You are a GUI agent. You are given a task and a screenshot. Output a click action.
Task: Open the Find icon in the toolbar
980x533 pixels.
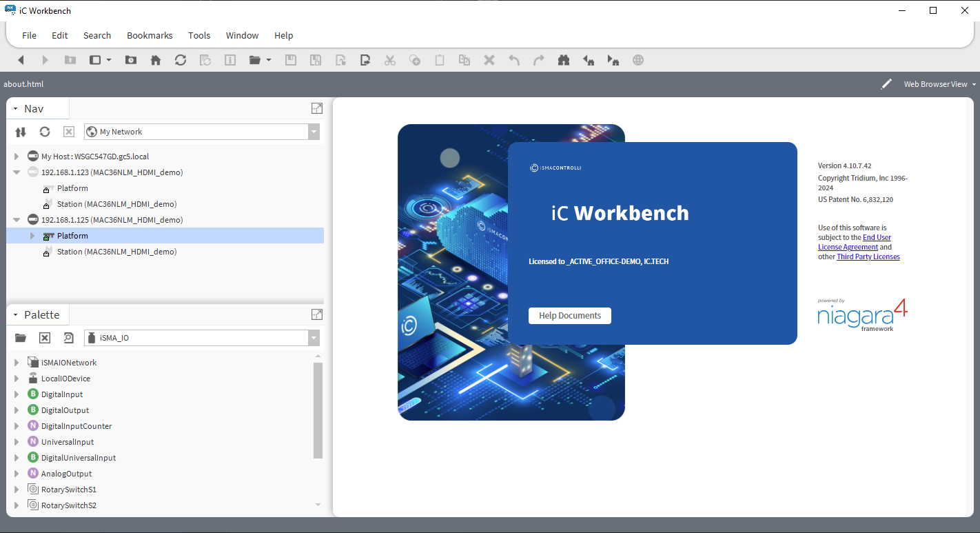pyautogui.click(x=563, y=60)
